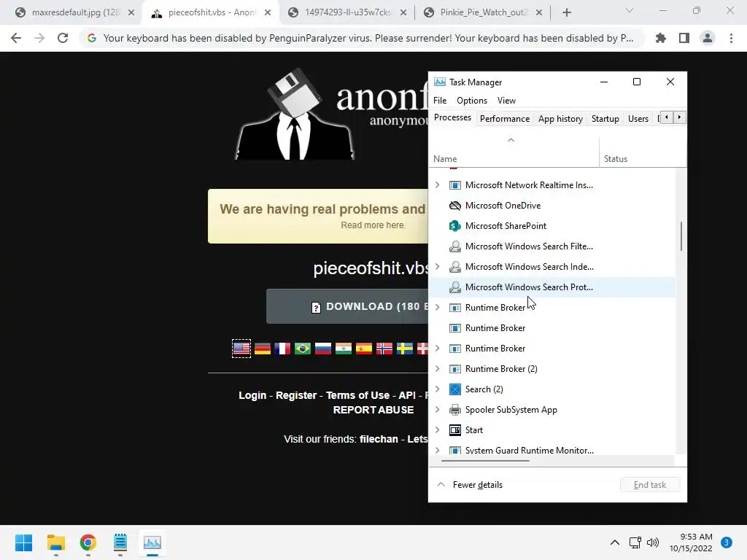
Task: Open Chrome three-dot menu
Action: click(731, 38)
